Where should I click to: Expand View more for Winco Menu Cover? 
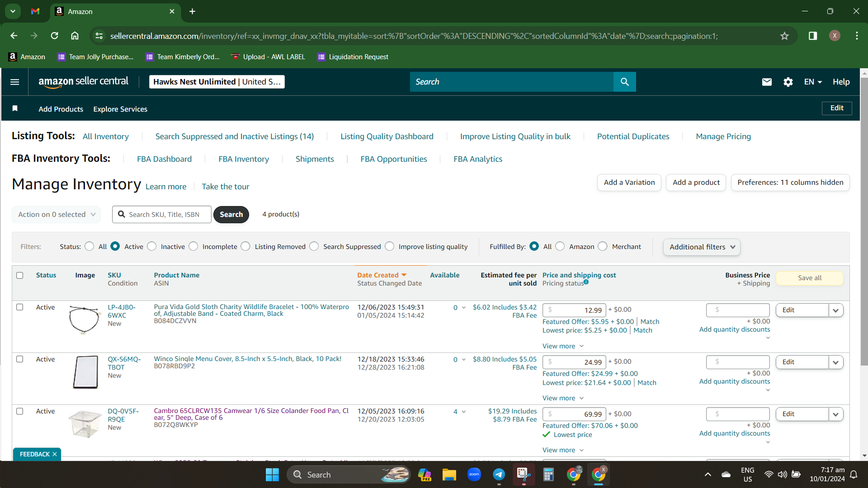[563, 398]
